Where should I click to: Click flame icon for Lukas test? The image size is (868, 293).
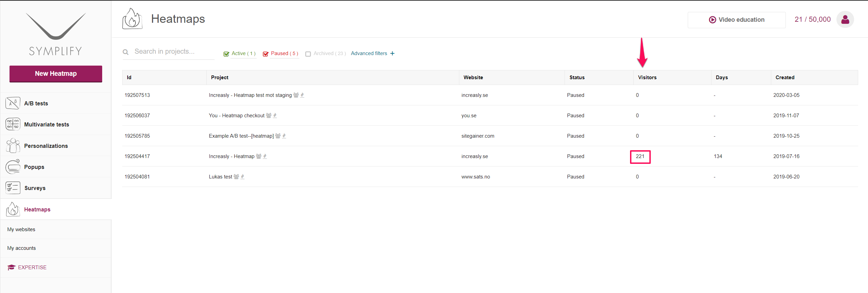coord(242,177)
